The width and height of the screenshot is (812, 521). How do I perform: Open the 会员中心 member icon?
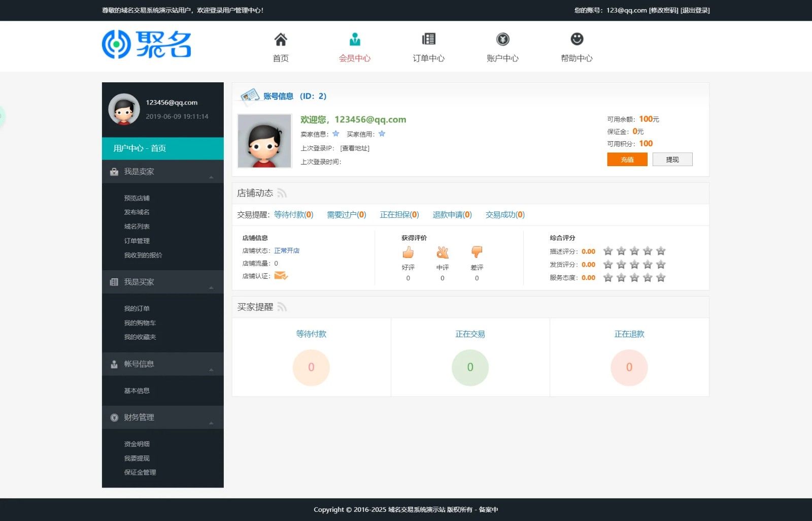tap(355, 40)
